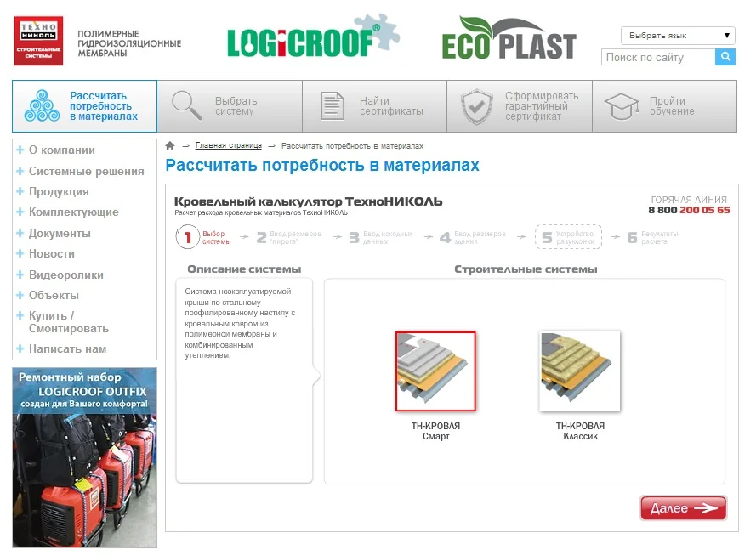Screen dimensions: 756x555
Task: Select the 'Рассчитать потребность в материалах' tab
Action: [x=85, y=106]
